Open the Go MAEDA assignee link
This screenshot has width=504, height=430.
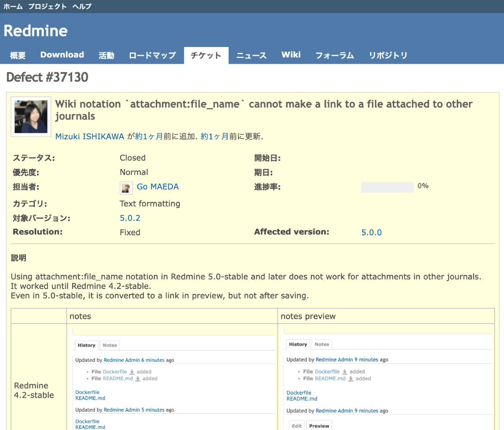coord(158,187)
